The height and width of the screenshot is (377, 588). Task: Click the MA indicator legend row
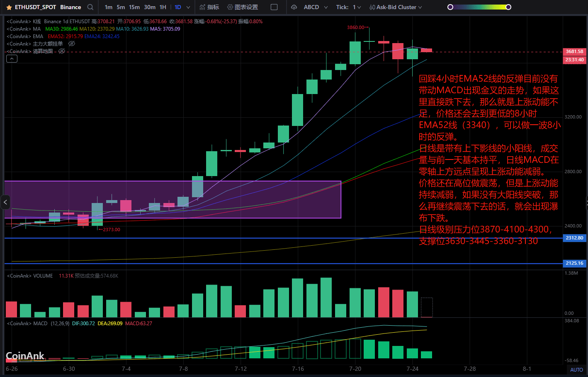click(93, 29)
